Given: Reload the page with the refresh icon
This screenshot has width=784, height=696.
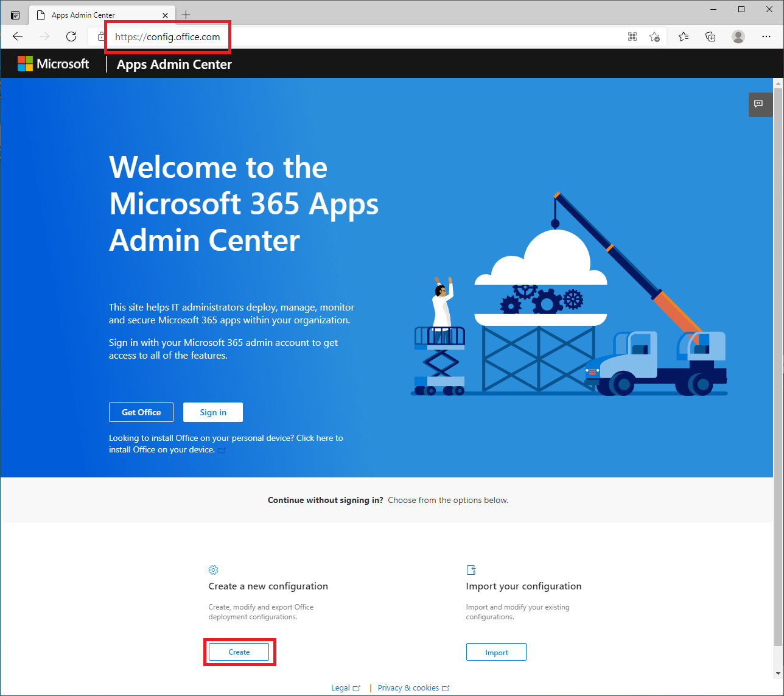Looking at the screenshot, I should click(71, 37).
